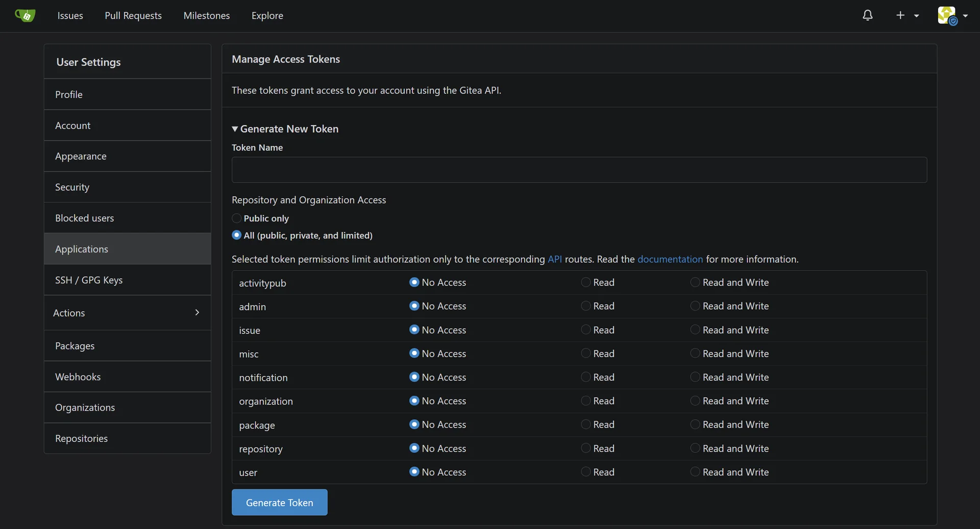The image size is (980, 529).
Task: Set package scope to Read and Write
Action: pos(695,424)
